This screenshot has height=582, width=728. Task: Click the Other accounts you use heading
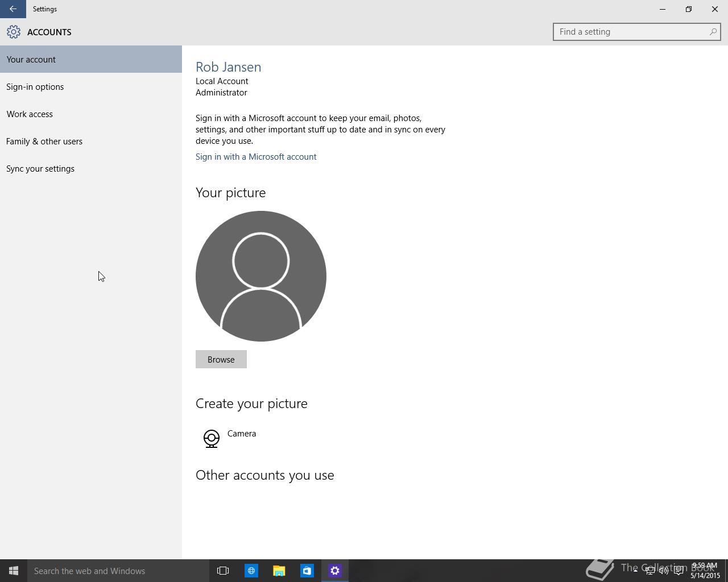[x=265, y=475]
